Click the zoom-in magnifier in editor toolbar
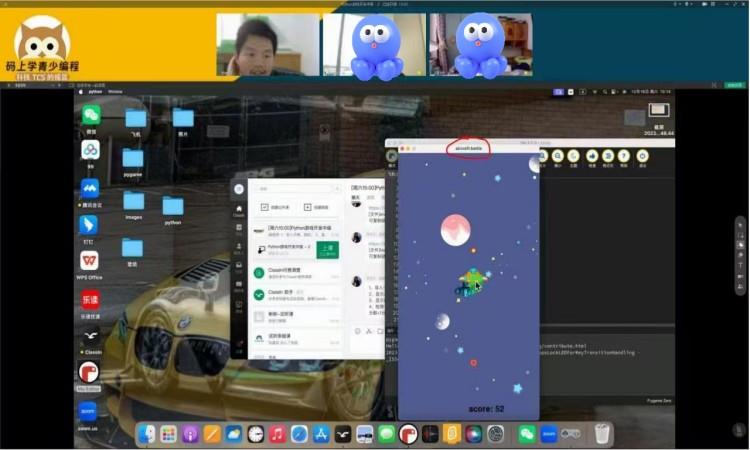 point(543,156)
